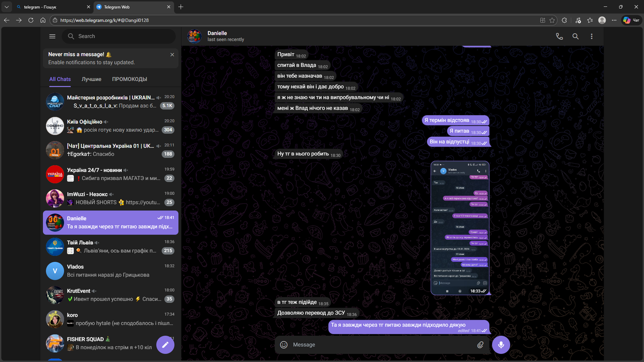Open the screenshot image sent at 18:33

(x=460, y=228)
